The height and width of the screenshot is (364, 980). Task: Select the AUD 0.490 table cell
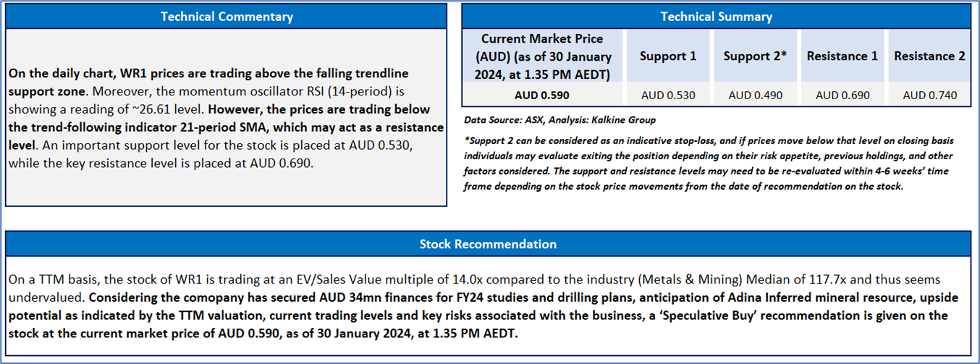coord(757,95)
